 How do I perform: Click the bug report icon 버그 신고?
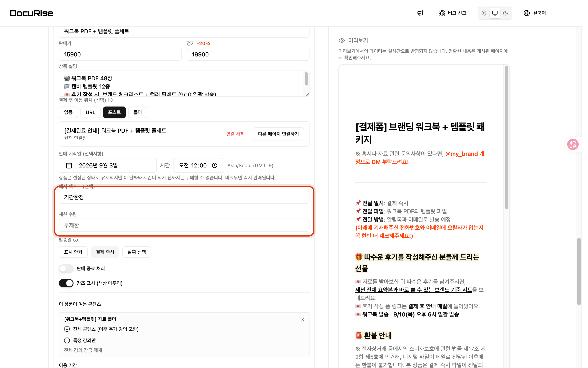pyautogui.click(x=452, y=13)
